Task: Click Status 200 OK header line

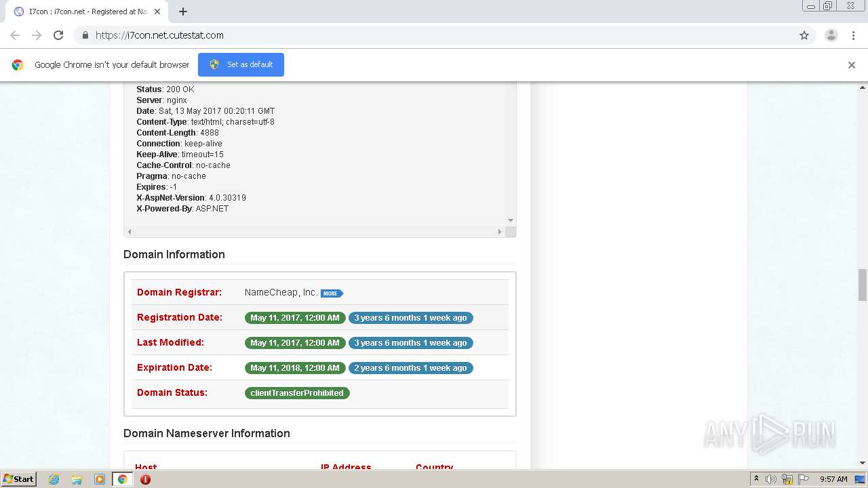Action: [x=165, y=89]
